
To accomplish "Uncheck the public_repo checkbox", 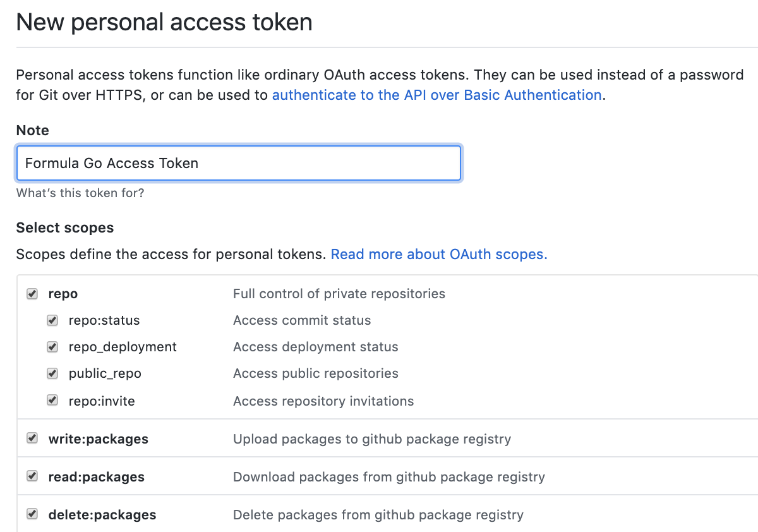I will click(x=53, y=373).
